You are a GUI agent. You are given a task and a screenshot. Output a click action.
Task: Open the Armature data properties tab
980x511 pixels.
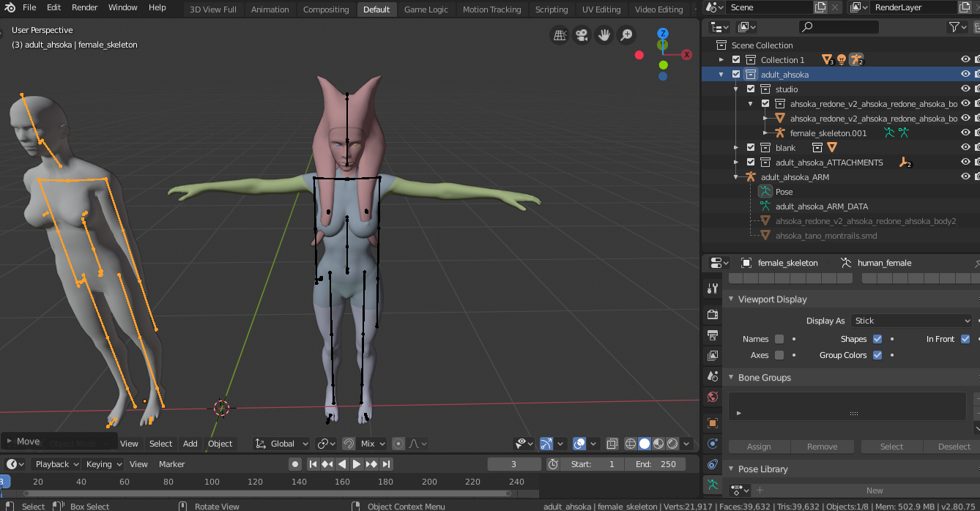coord(712,485)
